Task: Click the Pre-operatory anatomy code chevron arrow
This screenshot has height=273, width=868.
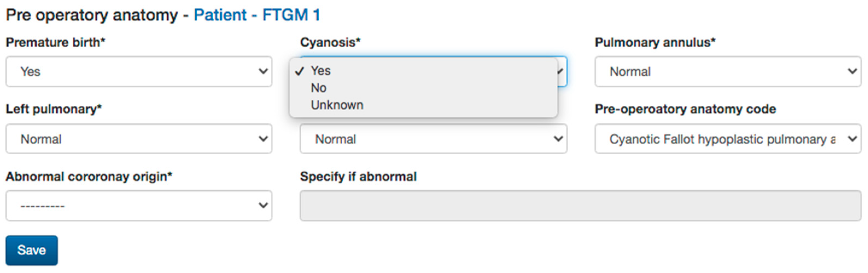Action: [852, 139]
